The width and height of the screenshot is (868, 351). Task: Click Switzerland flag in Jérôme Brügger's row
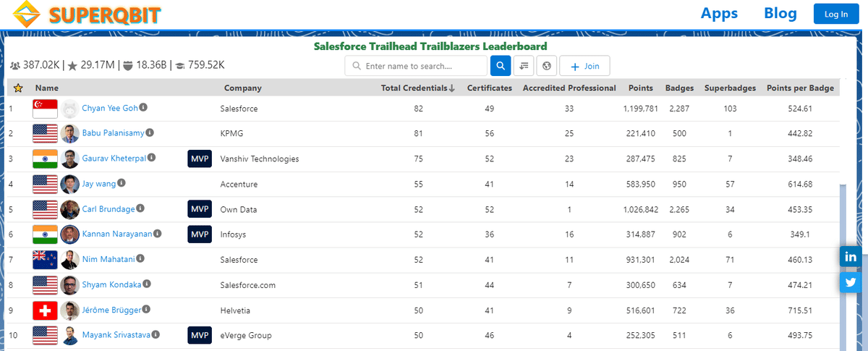45,310
